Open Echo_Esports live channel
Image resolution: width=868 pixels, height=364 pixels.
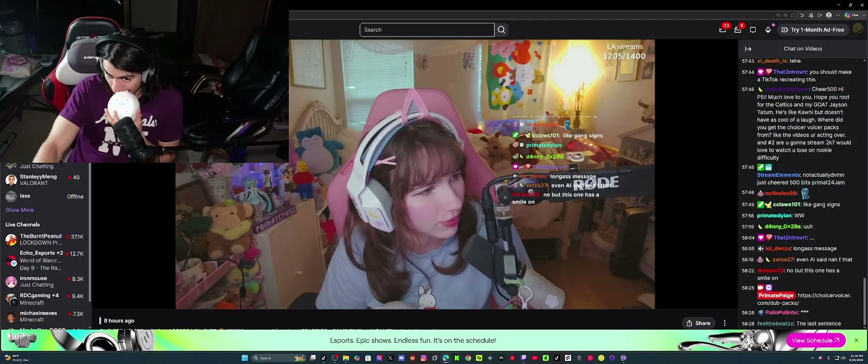pyautogui.click(x=45, y=260)
